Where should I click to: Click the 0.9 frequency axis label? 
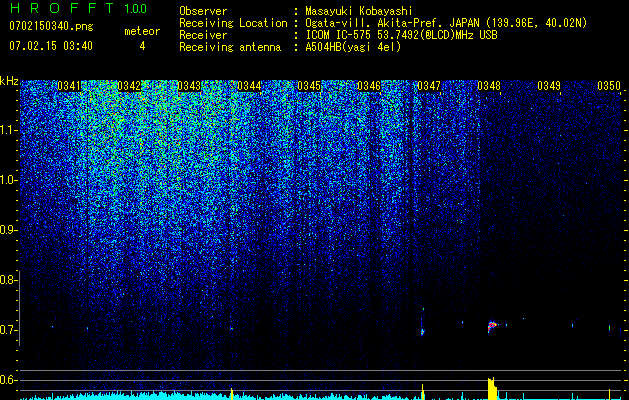tap(8, 230)
